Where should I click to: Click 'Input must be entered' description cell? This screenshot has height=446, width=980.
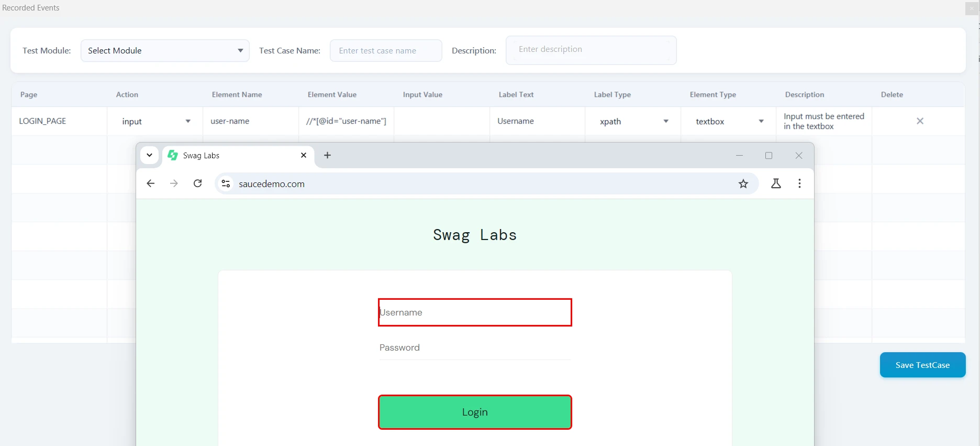click(x=824, y=121)
